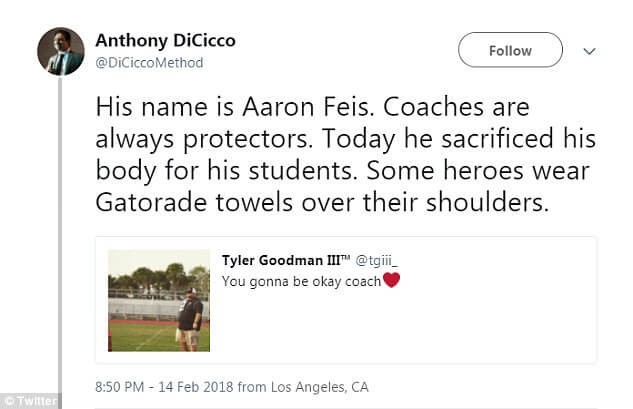The image size is (633, 409).
Task: Expand the chevron menu beside Follow
Action: coord(589,50)
